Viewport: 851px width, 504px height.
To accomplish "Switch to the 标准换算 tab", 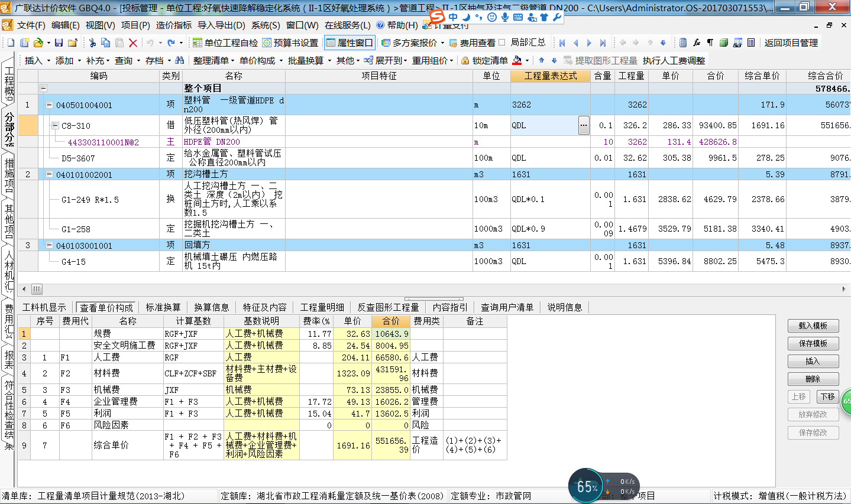I will [x=163, y=307].
